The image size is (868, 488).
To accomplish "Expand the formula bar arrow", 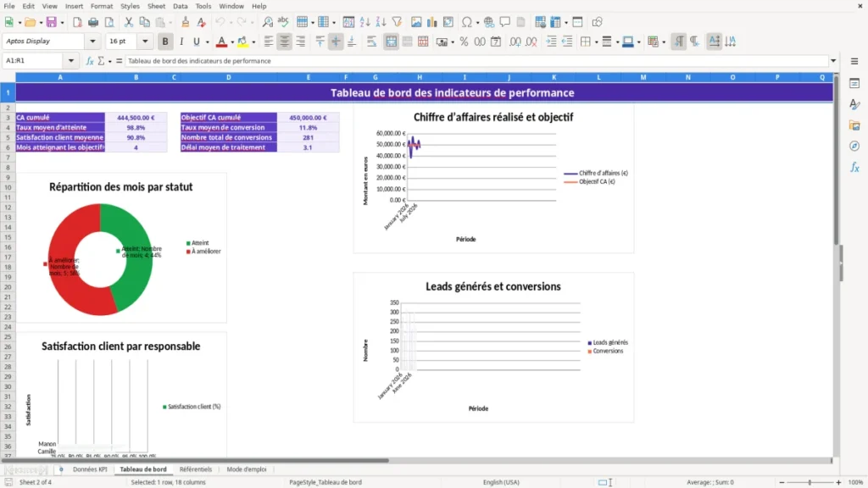I will click(833, 61).
